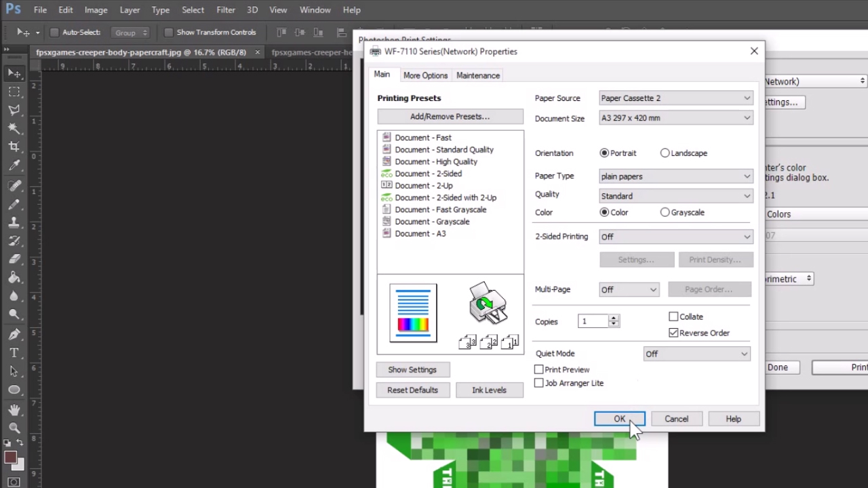The image size is (868, 488).
Task: Select the Document - High Quality preset
Action: click(436, 162)
